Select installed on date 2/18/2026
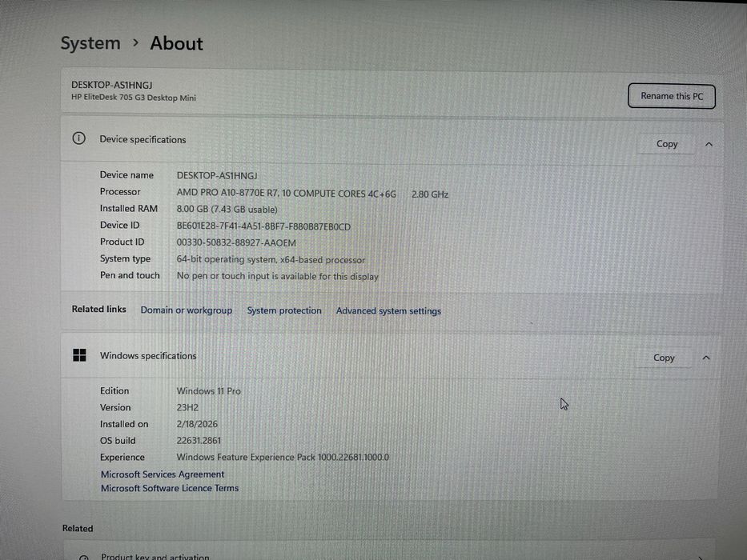 coord(197,424)
